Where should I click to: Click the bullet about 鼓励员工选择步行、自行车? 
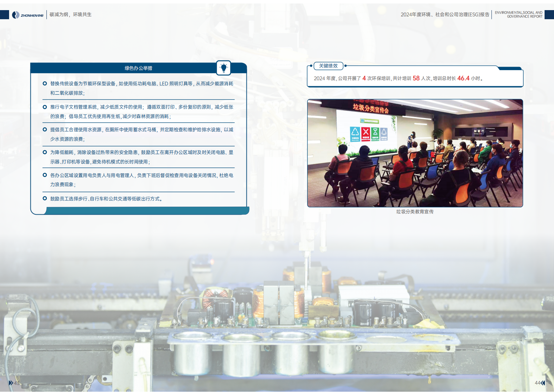[x=106, y=199]
